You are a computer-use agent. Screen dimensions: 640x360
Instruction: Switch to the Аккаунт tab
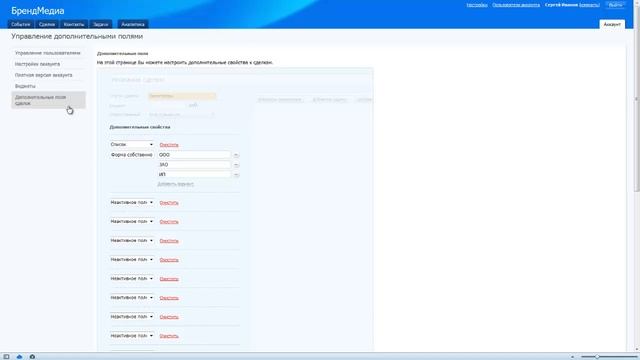click(612, 24)
